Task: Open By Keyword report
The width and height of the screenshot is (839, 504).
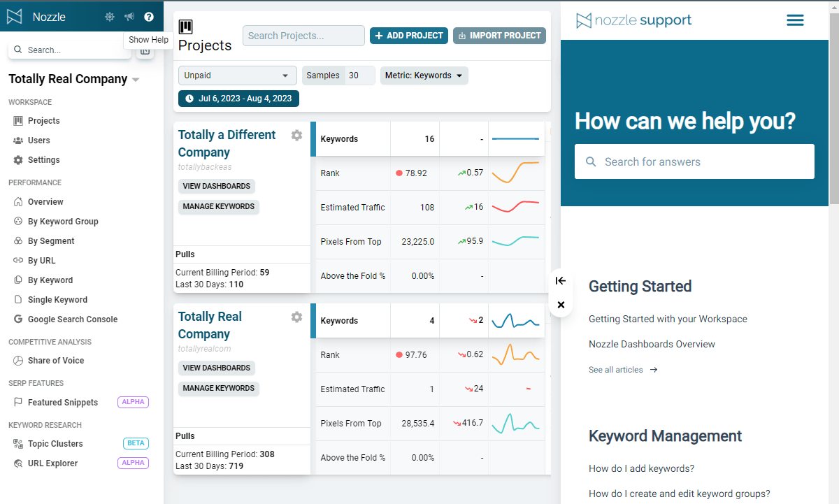Action: 50,280
